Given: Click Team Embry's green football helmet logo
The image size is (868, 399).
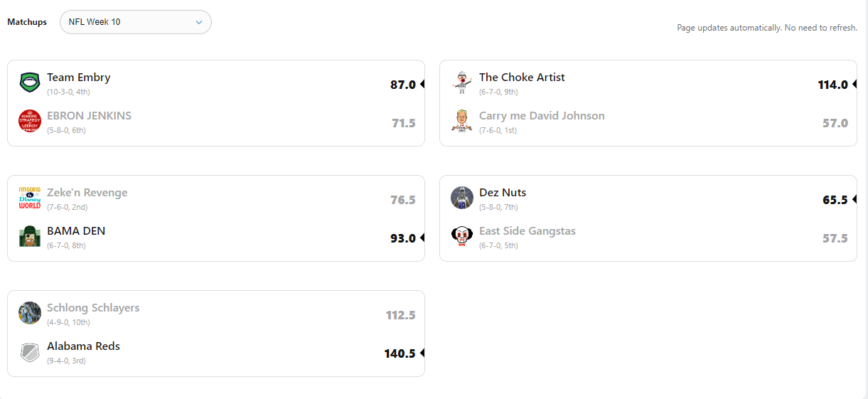Looking at the screenshot, I should coord(30,83).
